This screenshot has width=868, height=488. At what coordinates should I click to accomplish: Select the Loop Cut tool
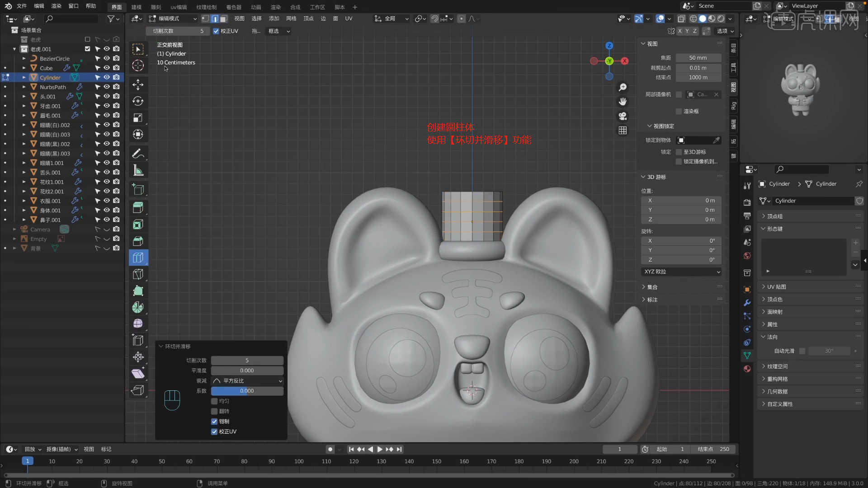coord(138,258)
